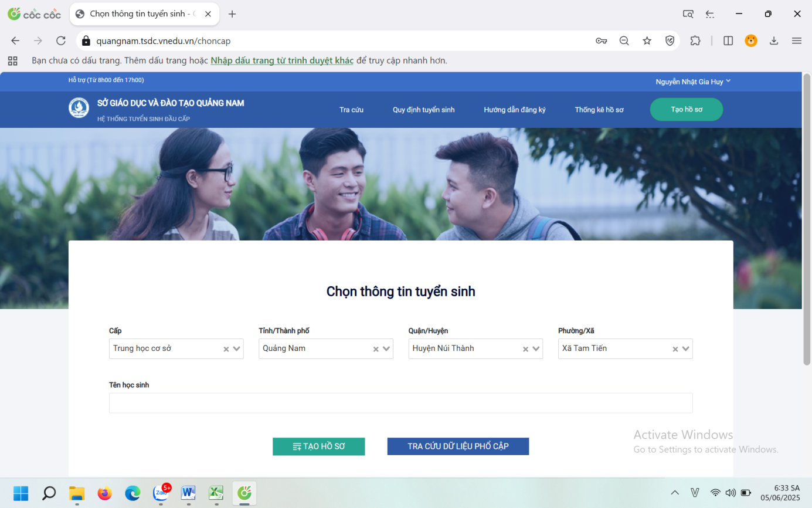Expand the Tỉnh/Thành phố dropdown
Screen dimensions: 812x508
(x=386, y=348)
